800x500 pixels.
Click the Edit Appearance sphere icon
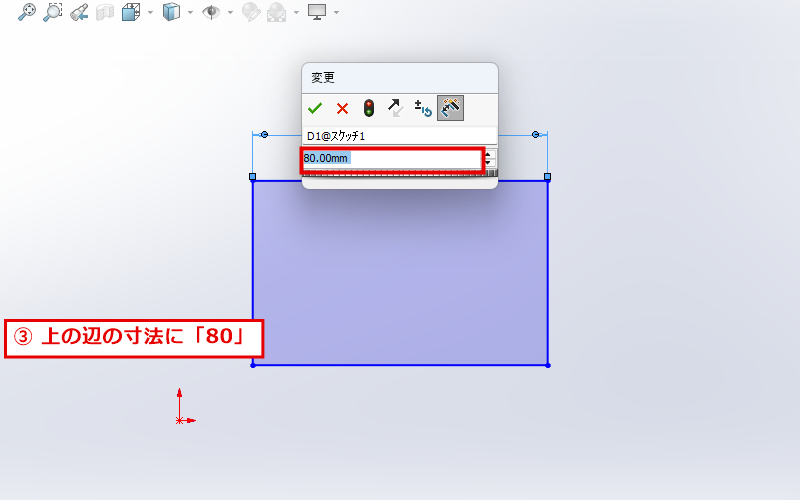251,12
